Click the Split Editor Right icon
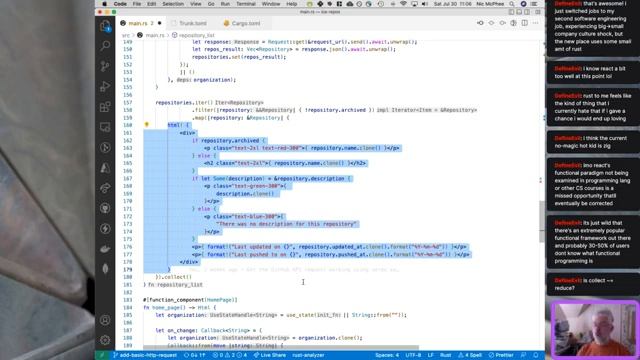The image size is (640, 360). coord(524,23)
